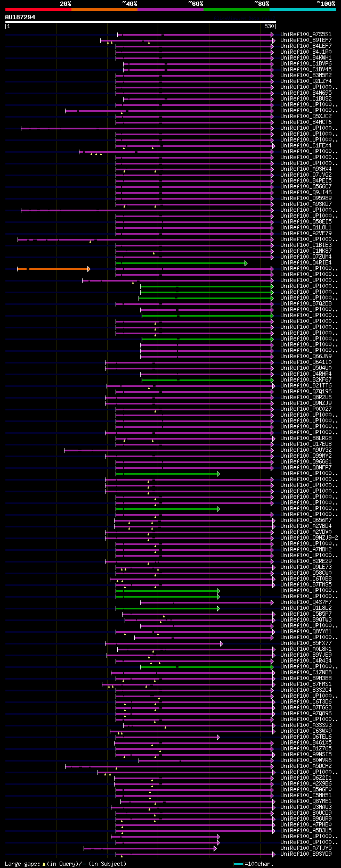Open hit UniRef100_B4LEF7
This screenshot has height=868, width=341.
click(x=306, y=46)
